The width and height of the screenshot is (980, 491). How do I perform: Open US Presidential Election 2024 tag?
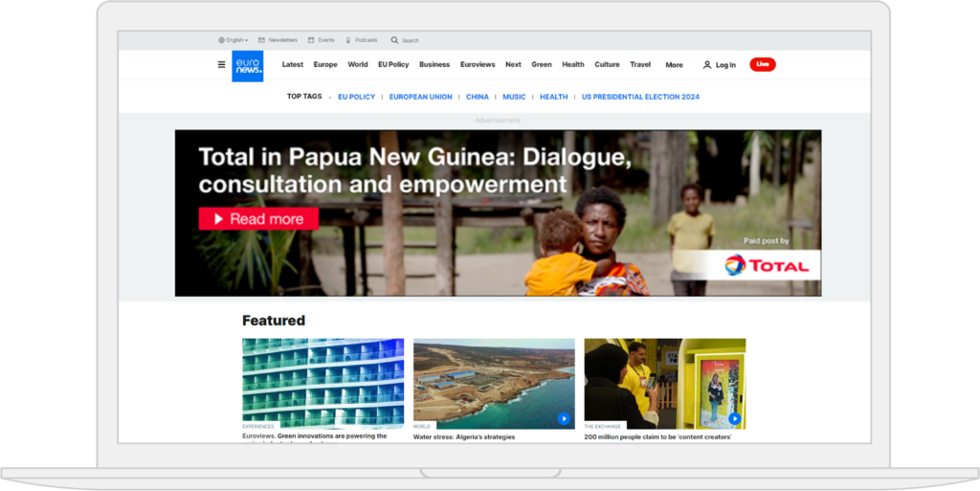coord(640,97)
